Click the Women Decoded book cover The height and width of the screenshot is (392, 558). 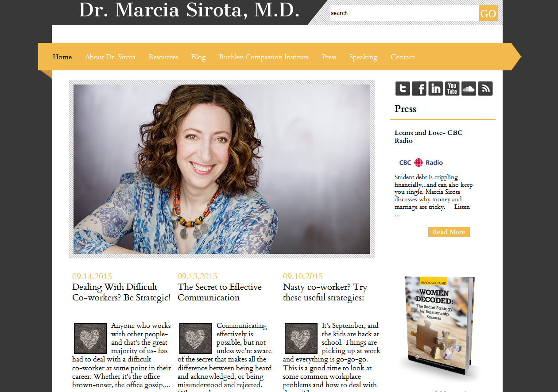click(438, 326)
